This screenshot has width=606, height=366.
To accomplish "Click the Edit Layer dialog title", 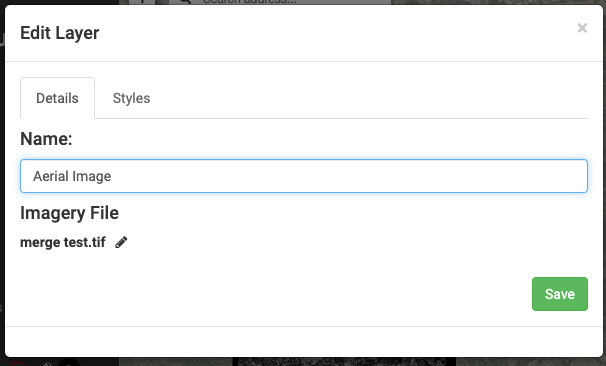I will tap(60, 33).
